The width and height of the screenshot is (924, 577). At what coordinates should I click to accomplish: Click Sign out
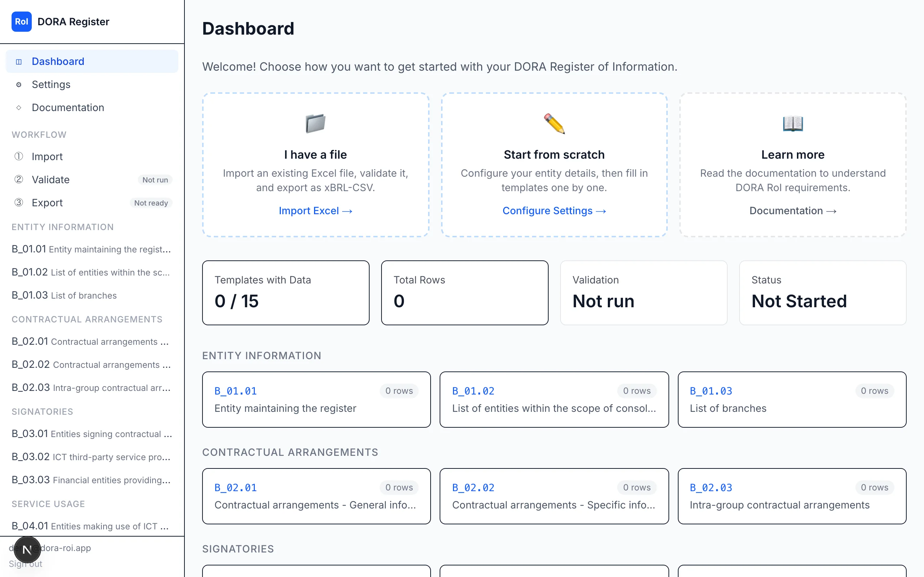tap(25, 564)
